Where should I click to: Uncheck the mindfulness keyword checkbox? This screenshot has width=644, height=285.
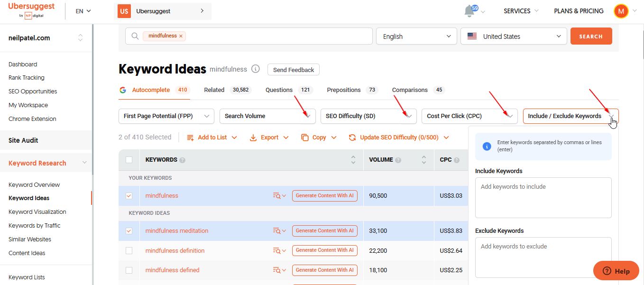[129, 196]
